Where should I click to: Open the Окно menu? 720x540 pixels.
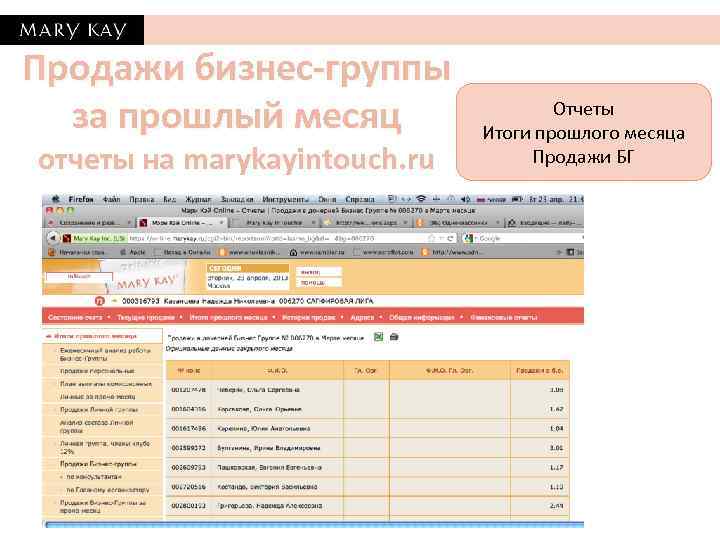pos(327,199)
